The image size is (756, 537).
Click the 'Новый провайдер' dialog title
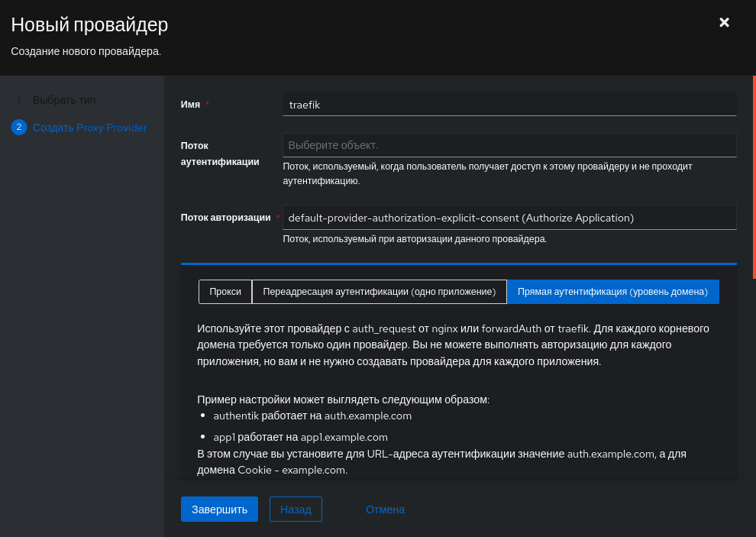tap(89, 24)
